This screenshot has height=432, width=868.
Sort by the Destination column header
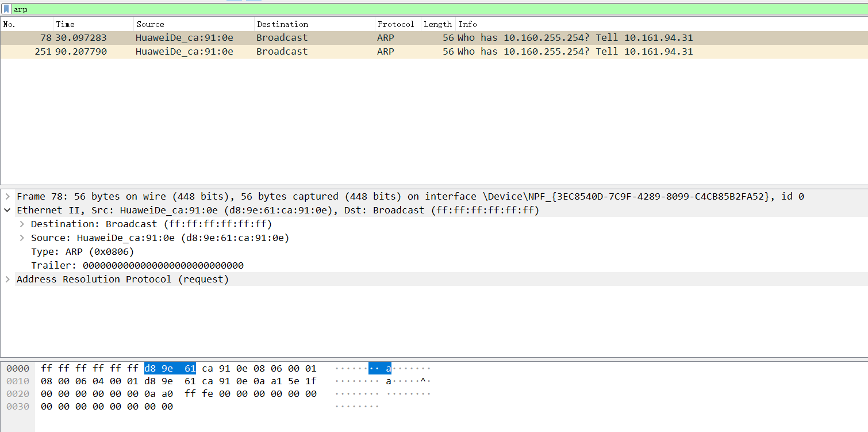pyautogui.click(x=314, y=24)
